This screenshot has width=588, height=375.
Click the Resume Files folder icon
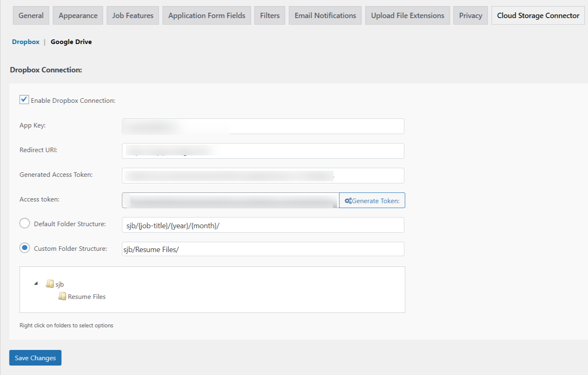[x=62, y=296]
